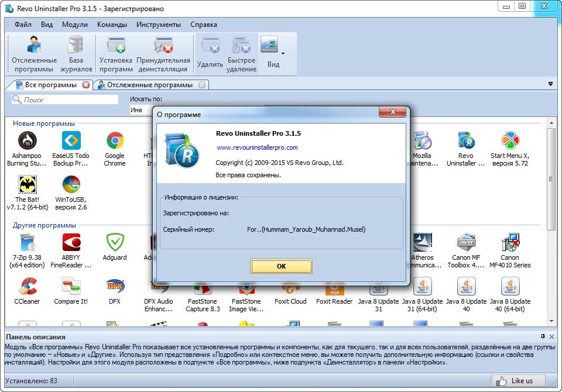
Task: Select DFX program icon
Action: tap(115, 286)
